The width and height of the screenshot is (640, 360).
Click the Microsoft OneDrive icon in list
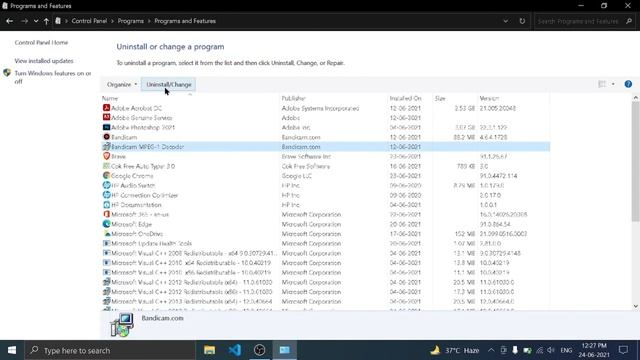[x=106, y=234]
